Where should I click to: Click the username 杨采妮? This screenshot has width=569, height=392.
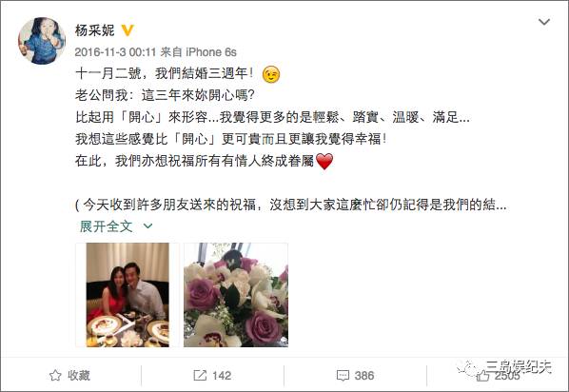[95, 30]
